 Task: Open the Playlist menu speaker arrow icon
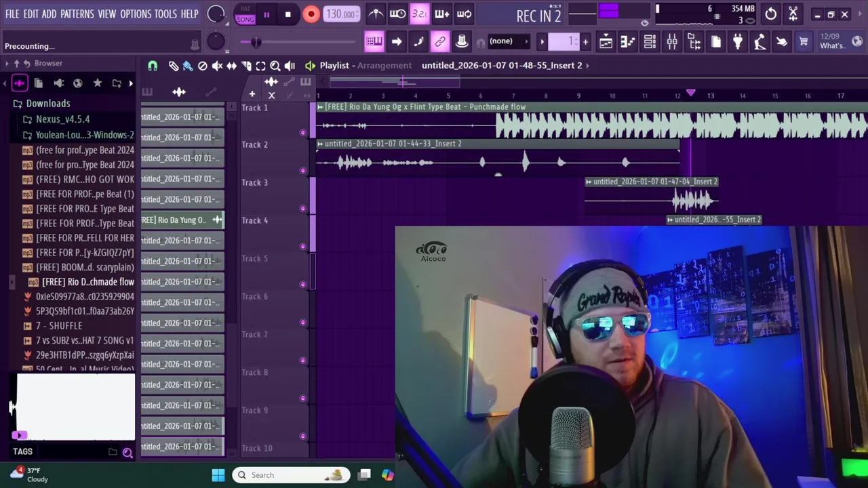click(310, 66)
